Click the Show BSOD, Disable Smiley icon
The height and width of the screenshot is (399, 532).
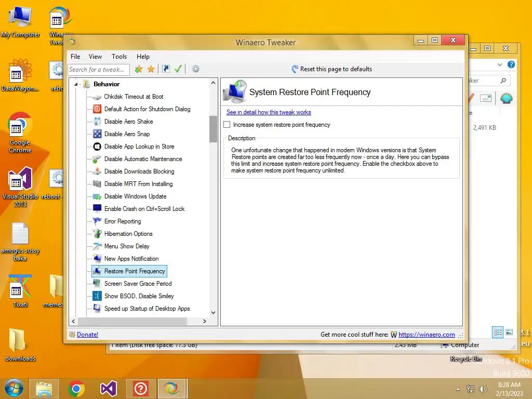pos(97,296)
